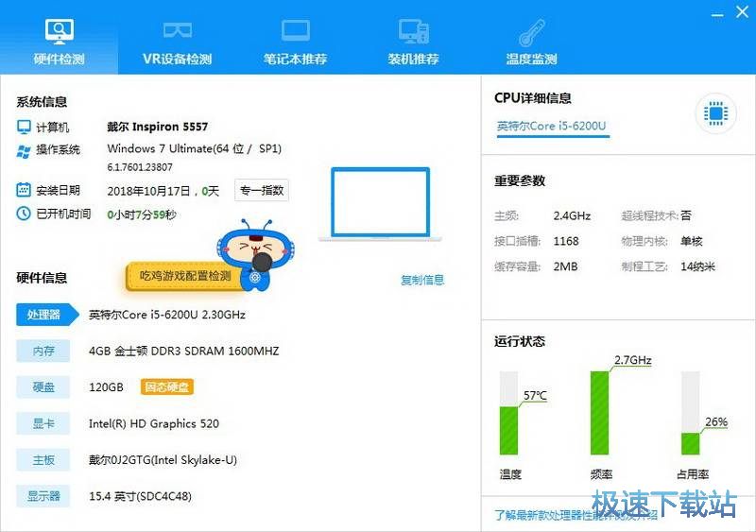Click the 专一指数 button
The image size is (756, 532).
pyautogui.click(x=262, y=190)
